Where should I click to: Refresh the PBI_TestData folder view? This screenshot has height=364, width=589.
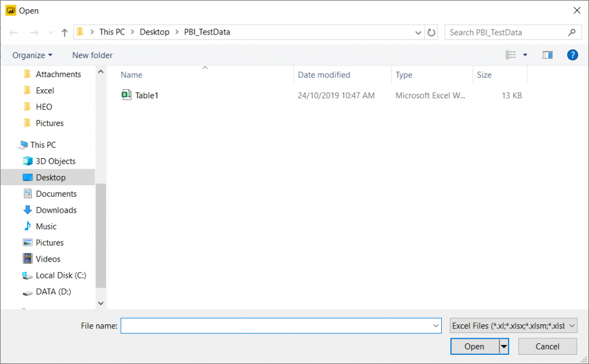click(x=431, y=32)
